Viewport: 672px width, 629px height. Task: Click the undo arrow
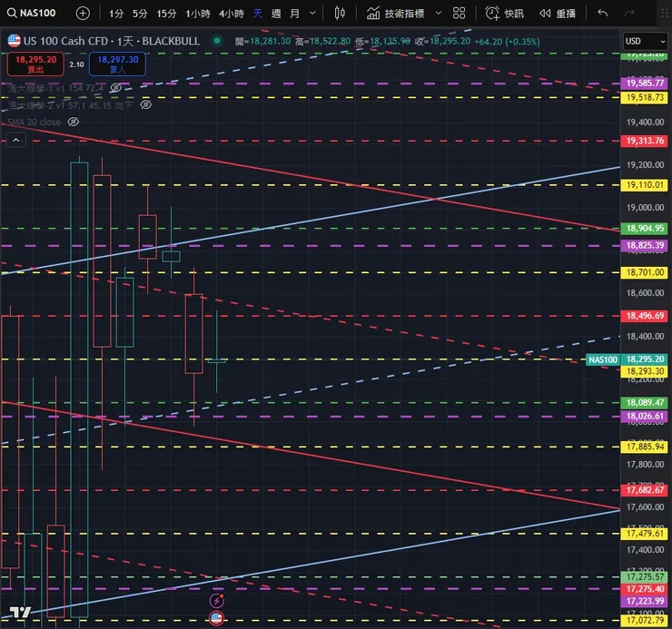[603, 14]
